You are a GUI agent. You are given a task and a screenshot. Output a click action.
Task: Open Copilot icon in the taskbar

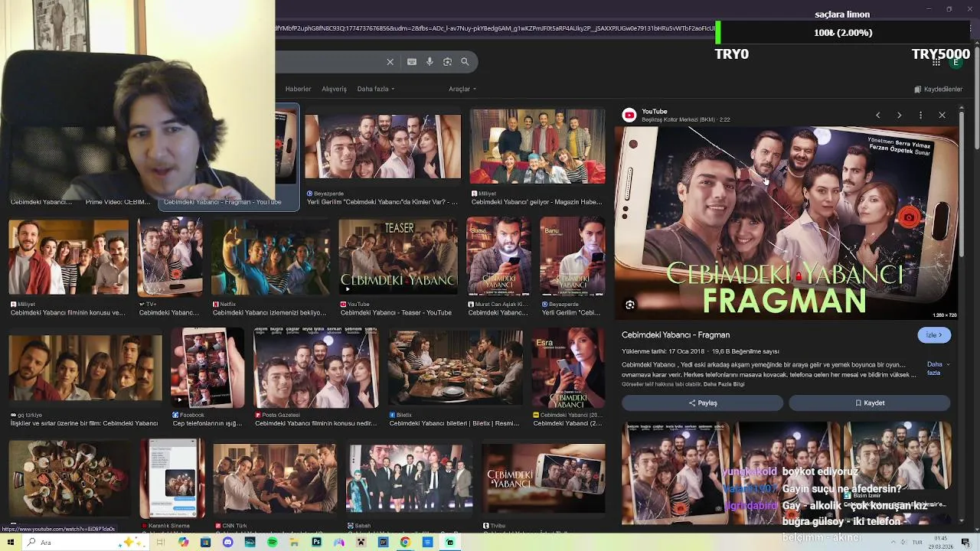tap(183, 542)
